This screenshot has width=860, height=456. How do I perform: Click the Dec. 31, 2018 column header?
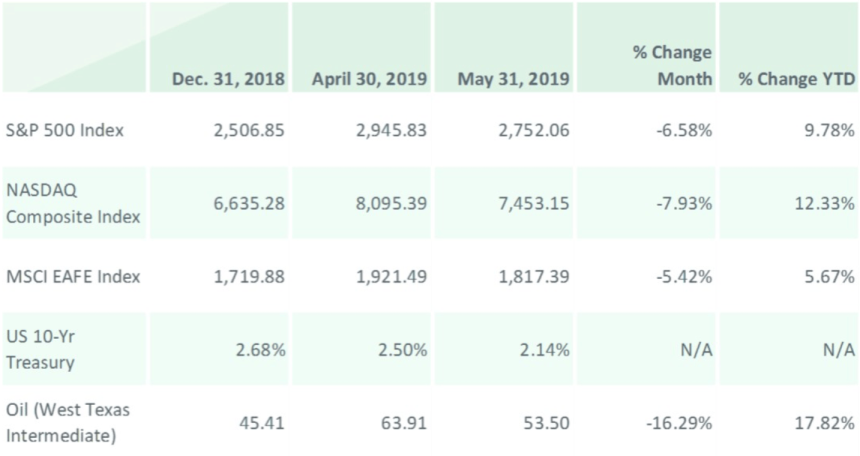(x=227, y=79)
